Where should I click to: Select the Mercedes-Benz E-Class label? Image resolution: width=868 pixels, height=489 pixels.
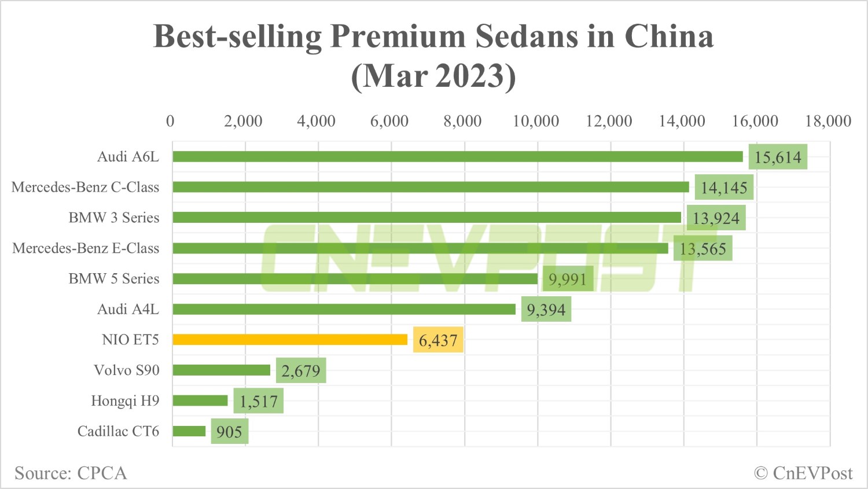point(86,248)
